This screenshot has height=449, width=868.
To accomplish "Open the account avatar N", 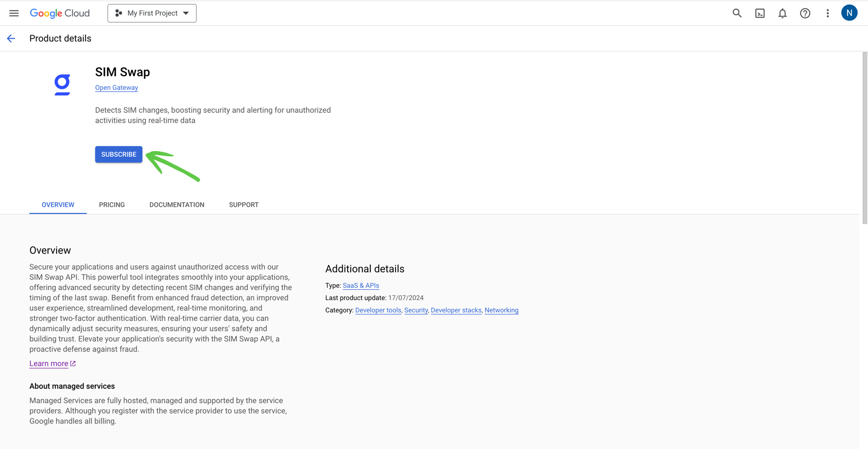I will [849, 13].
